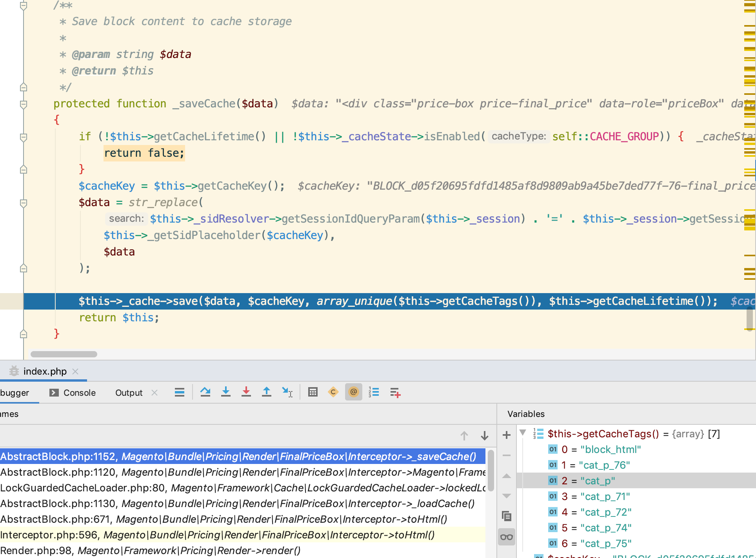Click the editor horizontal scrollbar thumb
Screen dimensions: 756x558
[x=64, y=354]
